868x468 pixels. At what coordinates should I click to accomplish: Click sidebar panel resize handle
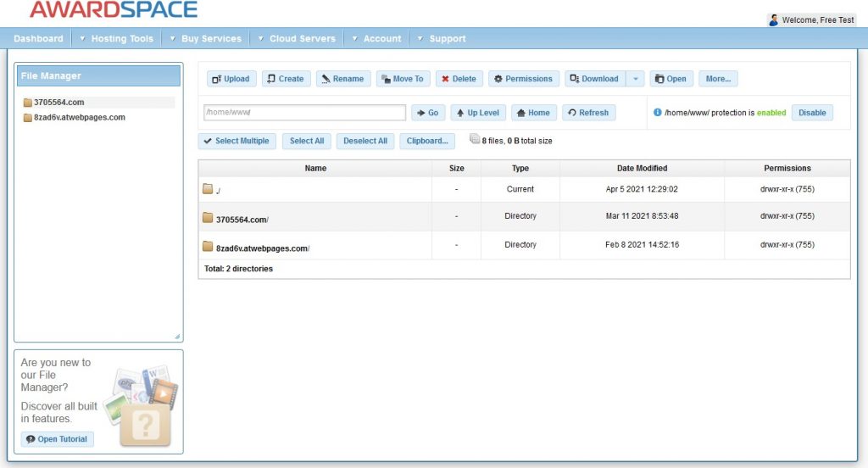177,337
